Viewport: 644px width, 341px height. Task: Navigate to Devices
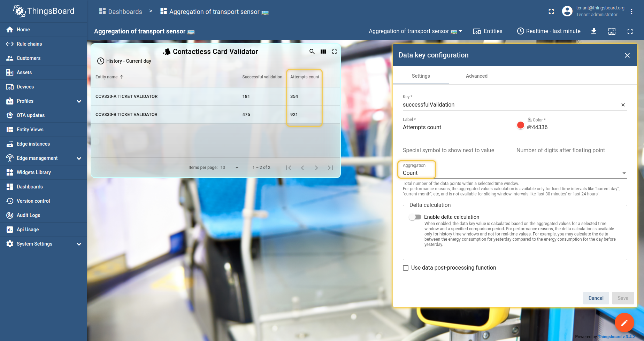click(44, 87)
